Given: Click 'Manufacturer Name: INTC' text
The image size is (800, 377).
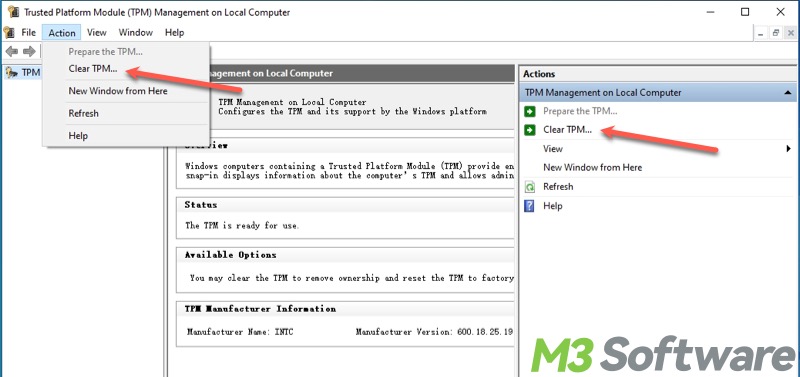Looking at the screenshot, I should click(x=240, y=332).
